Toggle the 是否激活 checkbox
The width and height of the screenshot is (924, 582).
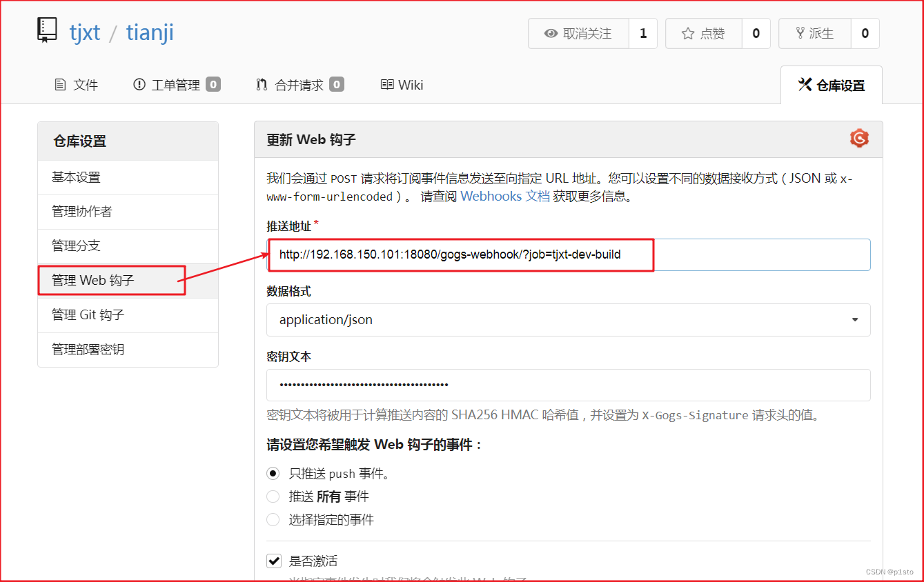(x=274, y=561)
